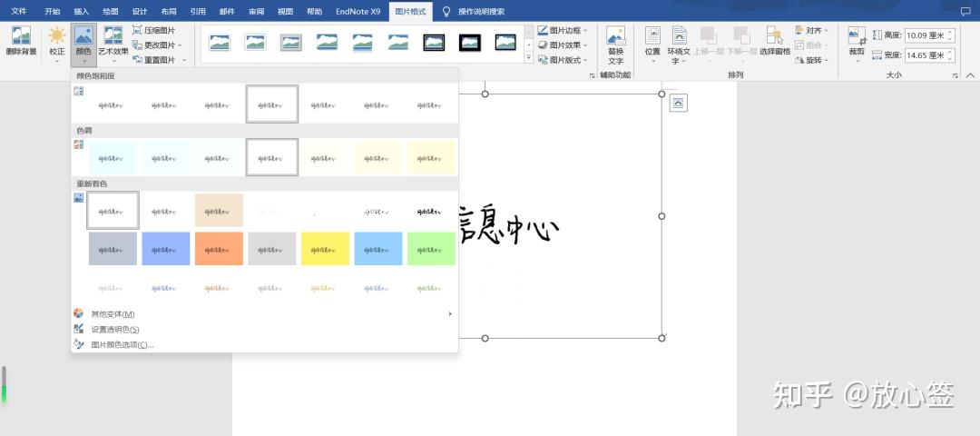Select the green dark recolor swatch

click(x=431, y=249)
